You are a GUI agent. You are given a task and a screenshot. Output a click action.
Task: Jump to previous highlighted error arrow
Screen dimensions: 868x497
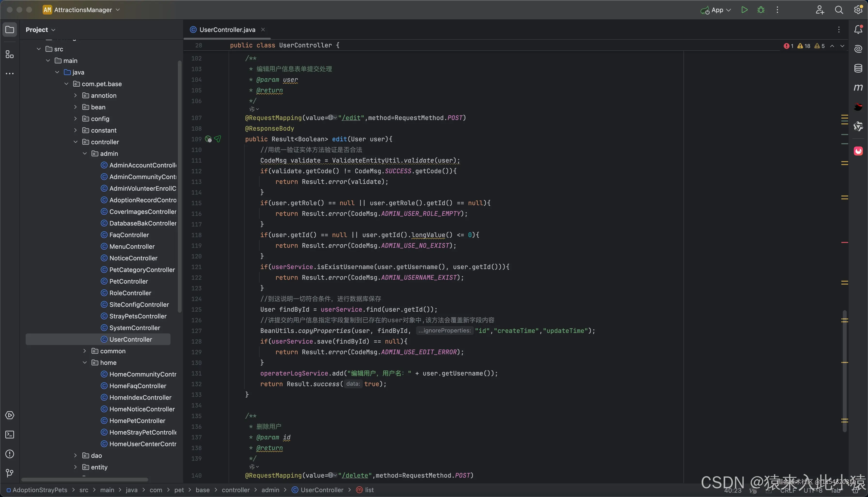[832, 46]
